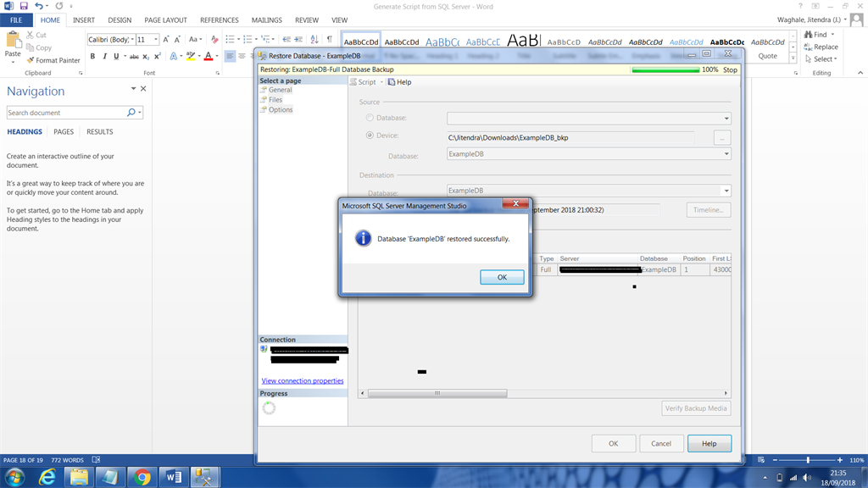Apply superscript formatting
868x488 pixels.
pyautogui.click(x=157, y=57)
